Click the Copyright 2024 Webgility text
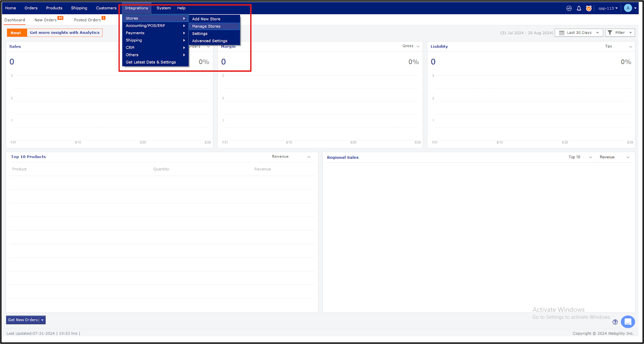Screen dimensions: 644x344 coord(603,334)
